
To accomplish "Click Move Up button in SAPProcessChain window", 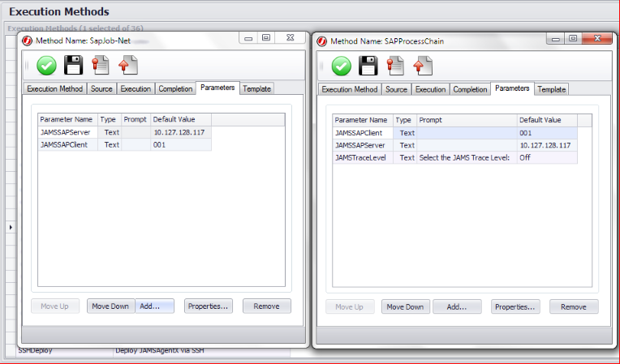I will 350,306.
